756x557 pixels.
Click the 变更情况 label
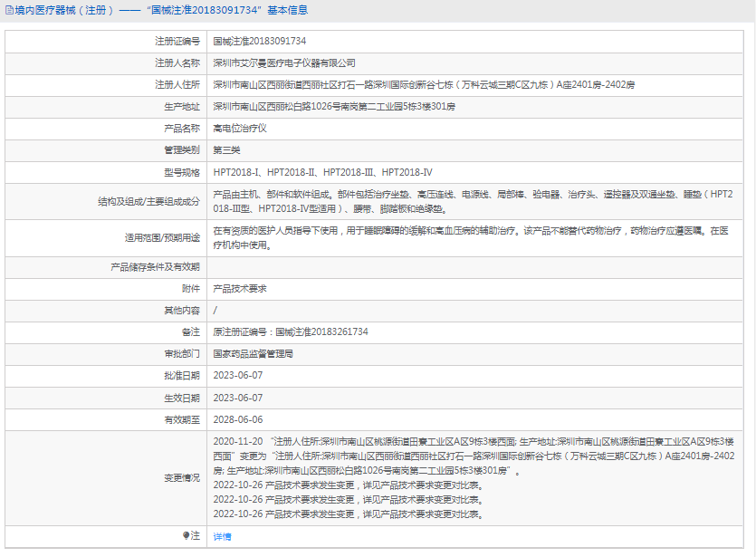coord(182,478)
